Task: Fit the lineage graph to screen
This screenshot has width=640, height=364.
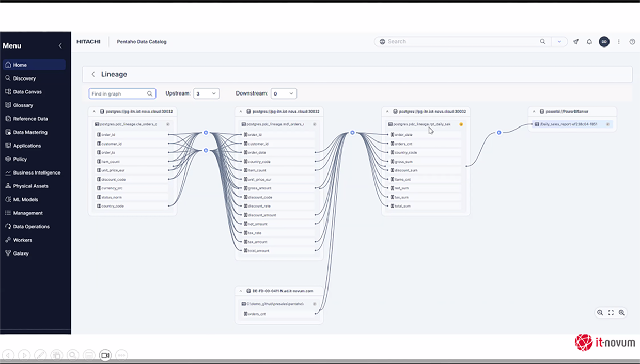Action: click(611, 312)
